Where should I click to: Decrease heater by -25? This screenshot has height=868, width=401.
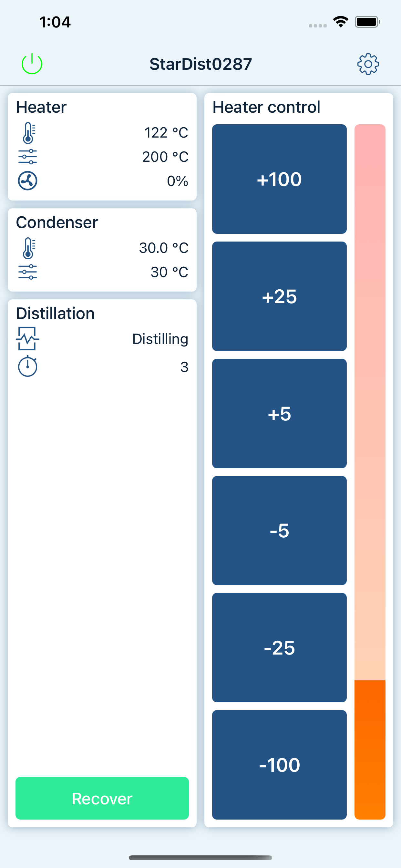(279, 648)
